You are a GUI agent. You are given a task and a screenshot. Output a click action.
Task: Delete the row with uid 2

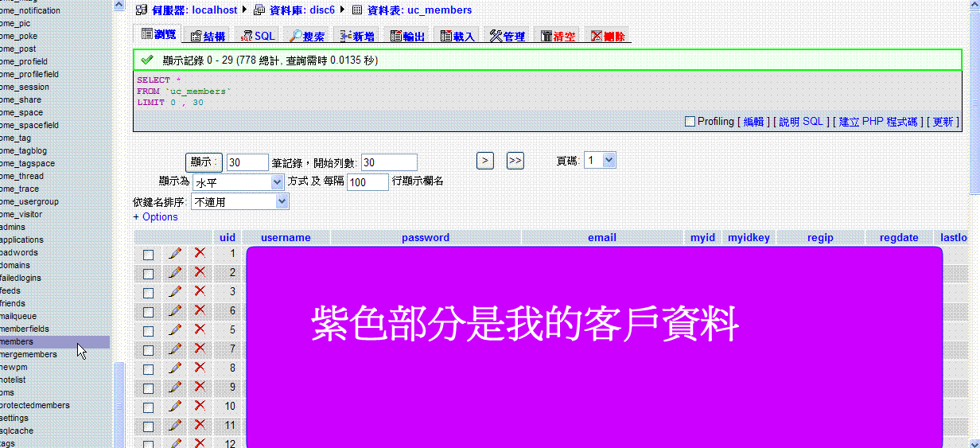click(x=200, y=272)
